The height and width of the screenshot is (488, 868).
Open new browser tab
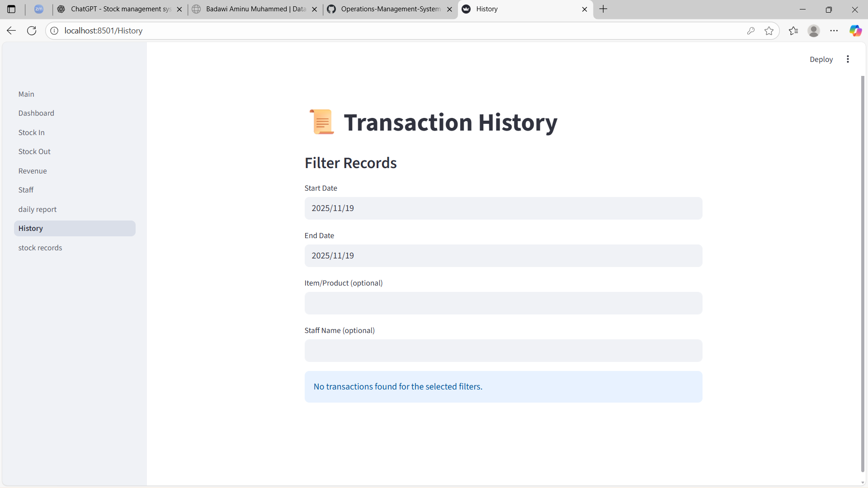pyautogui.click(x=603, y=9)
